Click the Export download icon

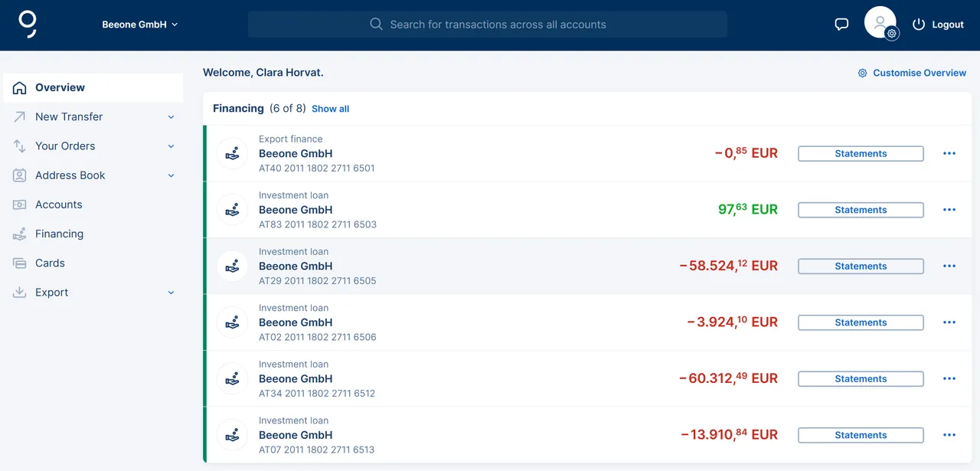[20, 293]
